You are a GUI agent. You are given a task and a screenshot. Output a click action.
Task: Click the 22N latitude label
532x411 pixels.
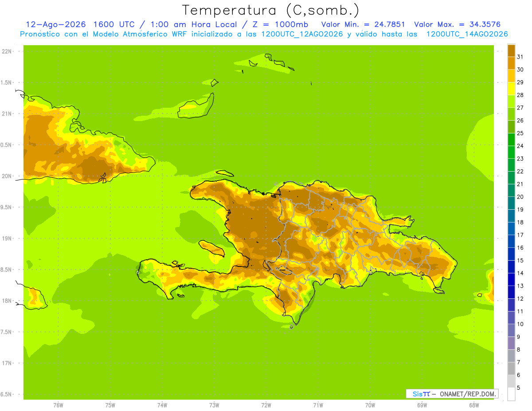pos(7,51)
